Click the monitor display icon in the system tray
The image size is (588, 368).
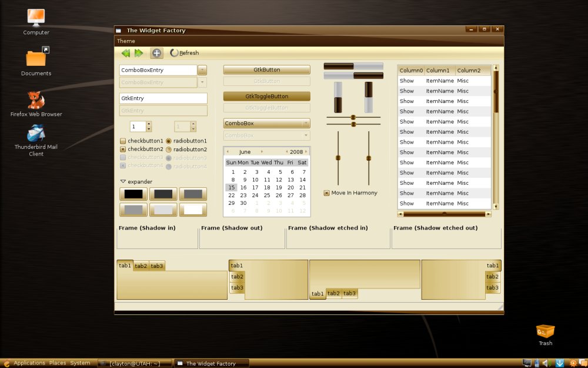click(x=527, y=363)
